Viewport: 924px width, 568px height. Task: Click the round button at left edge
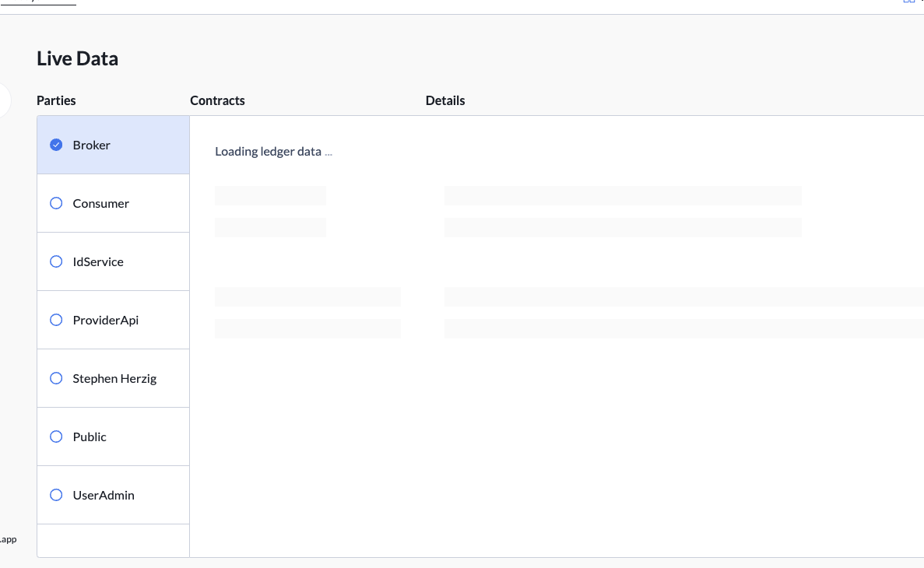[3, 100]
